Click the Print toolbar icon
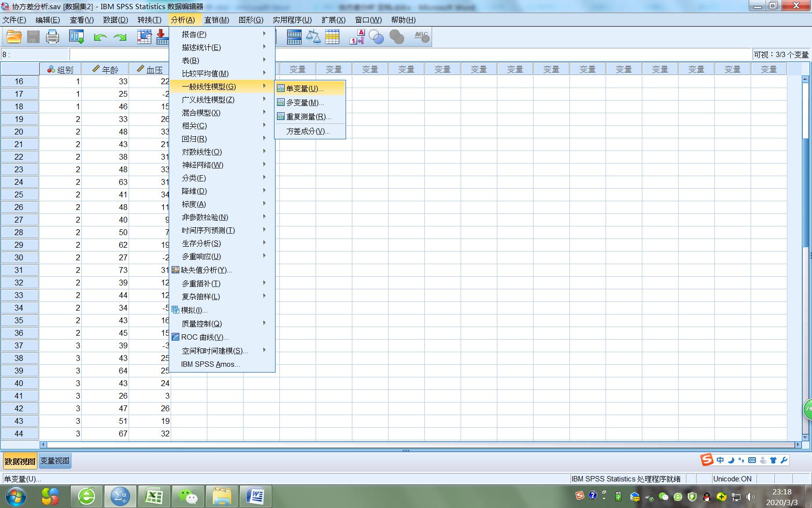This screenshot has width=812, height=508. point(52,37)
